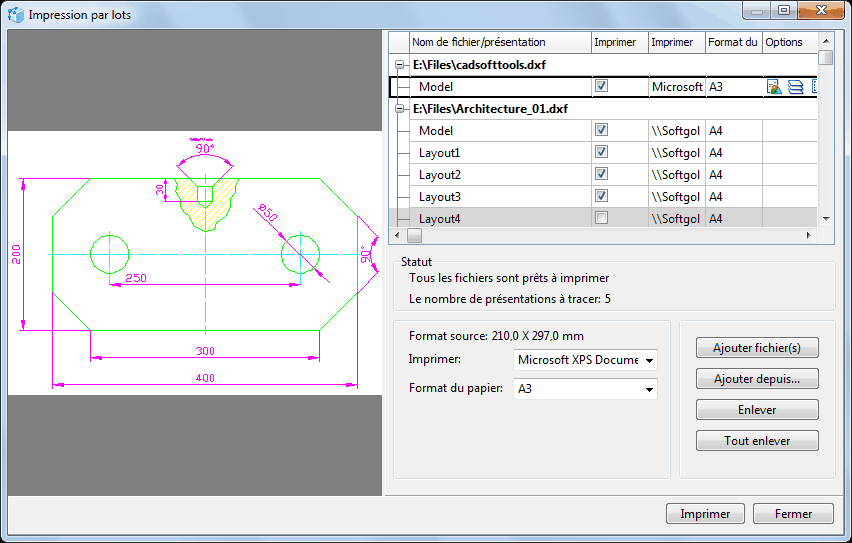Click the layers icon in the Options column

coord(795,87)
